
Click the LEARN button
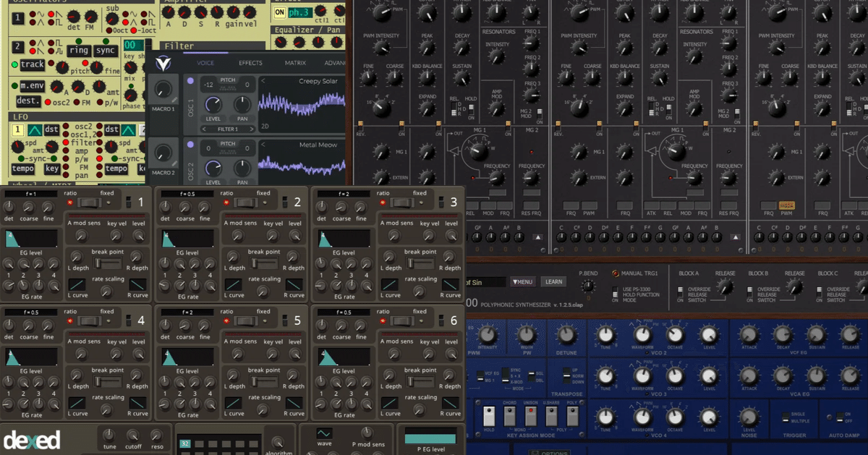click(554, 281)
